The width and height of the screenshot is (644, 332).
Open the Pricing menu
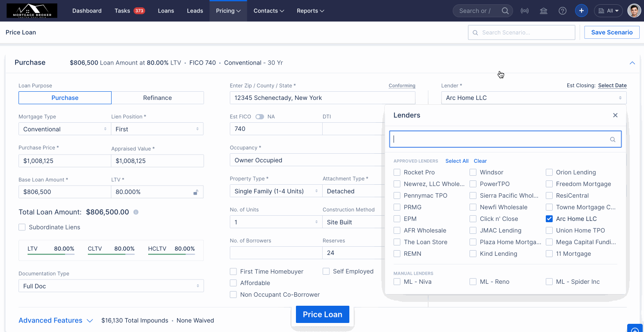[228, 11]
